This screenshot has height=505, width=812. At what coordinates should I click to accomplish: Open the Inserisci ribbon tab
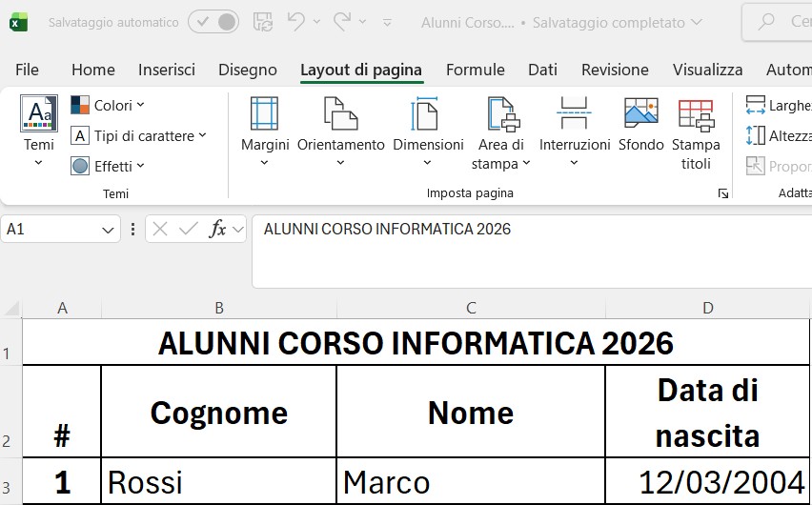[166, 70]
